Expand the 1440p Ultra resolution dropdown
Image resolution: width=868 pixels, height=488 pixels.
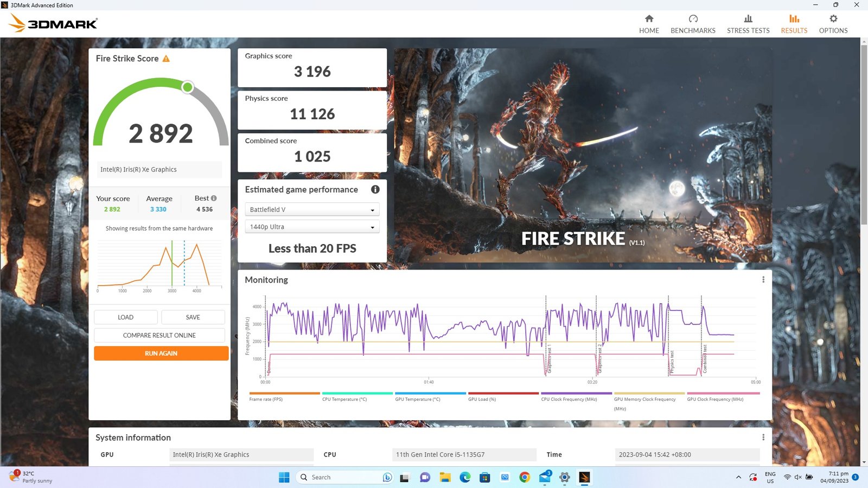pos(312,227)
